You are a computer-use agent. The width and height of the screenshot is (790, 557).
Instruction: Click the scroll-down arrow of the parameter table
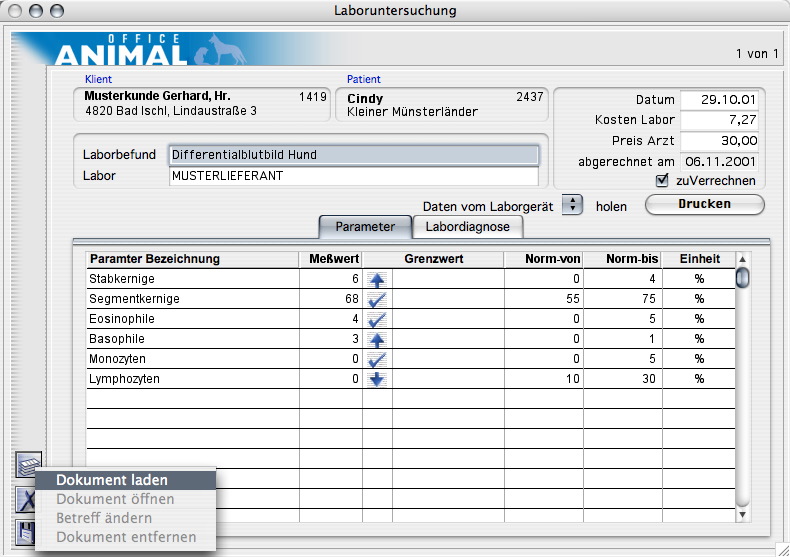pyautogui.click(x=742, y=514)
